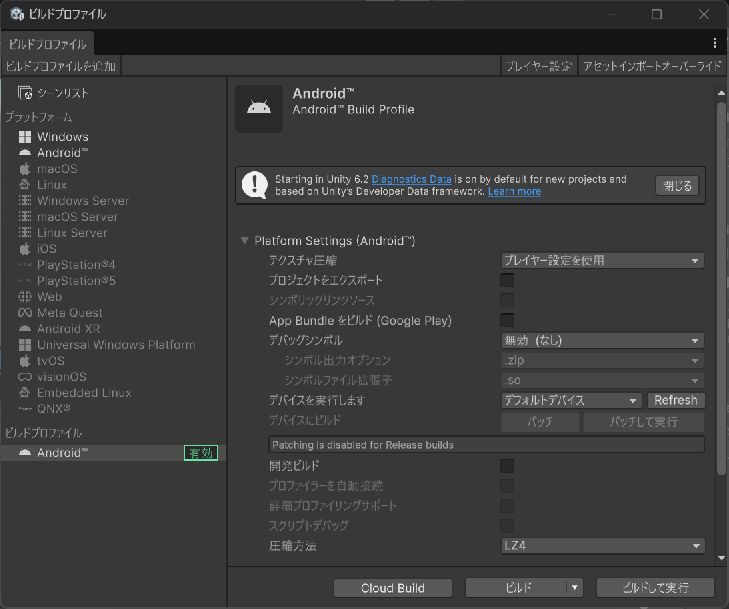Click the warning info bubble icon
The height and width of the screenshot is (609, 729).
(255, 185)
